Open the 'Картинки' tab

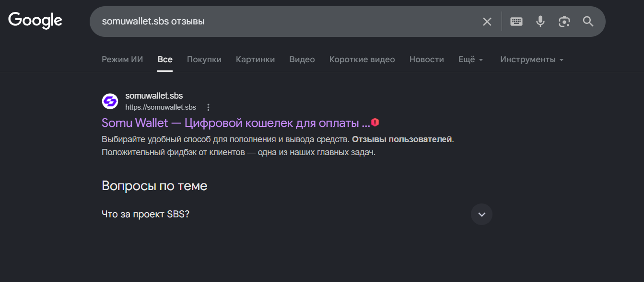[255, 59]
